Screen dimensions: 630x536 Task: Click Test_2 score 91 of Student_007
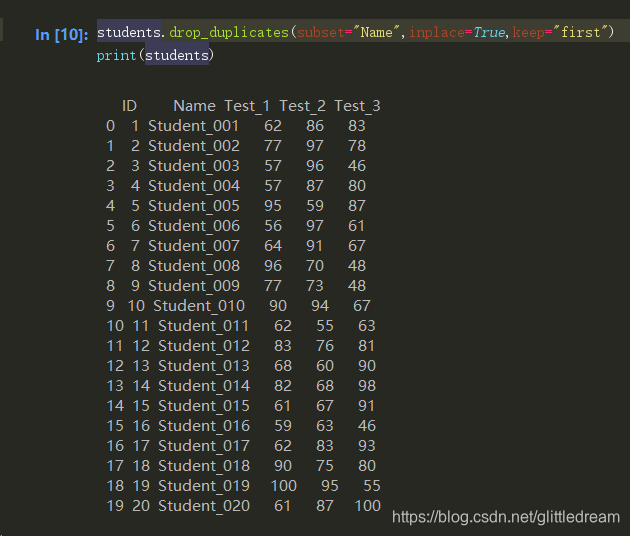(314, 246)
